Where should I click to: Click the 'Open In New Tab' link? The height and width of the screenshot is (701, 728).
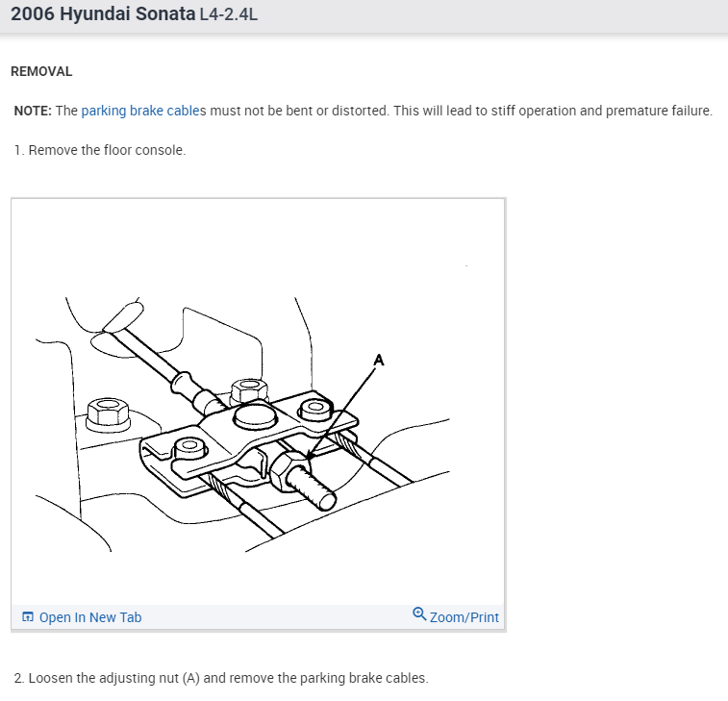tap(90, 617)
